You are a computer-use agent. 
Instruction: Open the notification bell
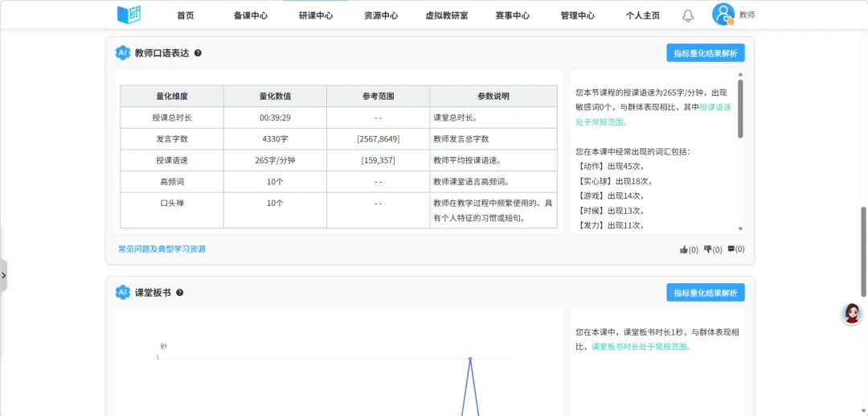coord(687,15)
